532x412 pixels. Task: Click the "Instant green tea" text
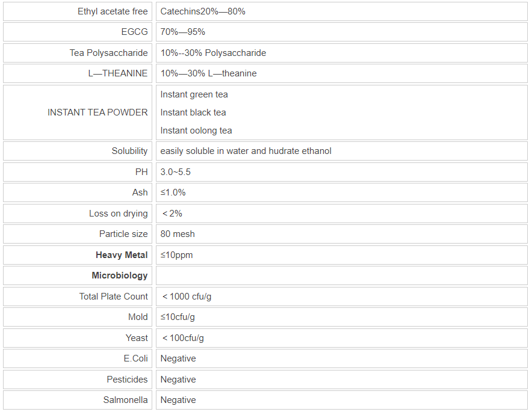pos(194,94)
